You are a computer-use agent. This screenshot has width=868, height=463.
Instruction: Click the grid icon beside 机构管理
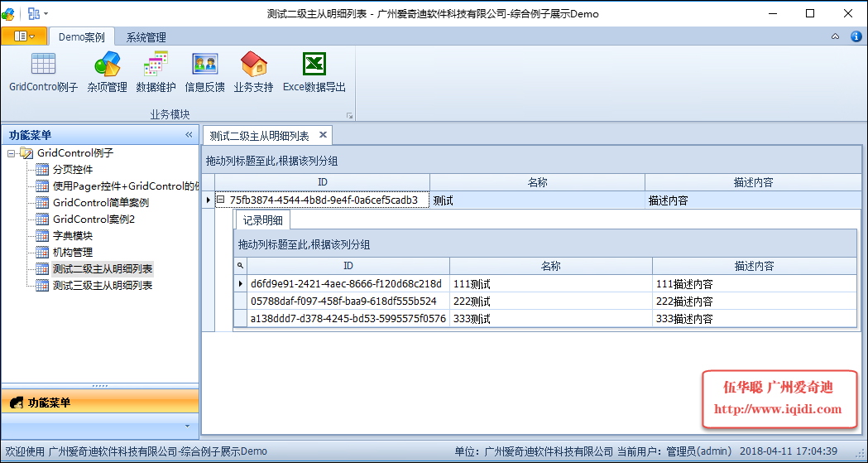click(42, 253)
